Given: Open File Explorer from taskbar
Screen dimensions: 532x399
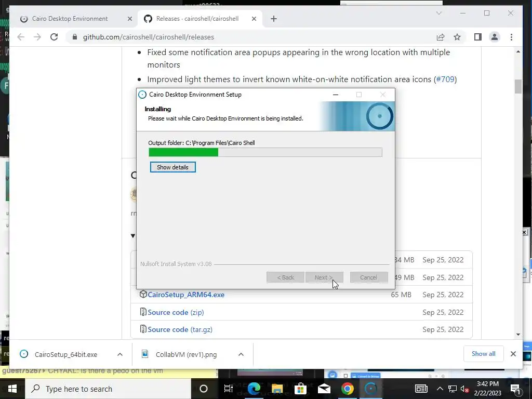Looking at the screenshot, I should (277, 389).
